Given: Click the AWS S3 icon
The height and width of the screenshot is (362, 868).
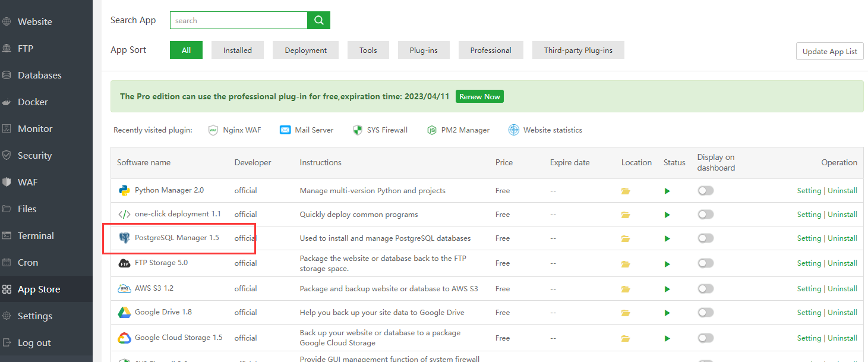Looking at the screenshot, I should pyautogui.click(x=124, y=289).
